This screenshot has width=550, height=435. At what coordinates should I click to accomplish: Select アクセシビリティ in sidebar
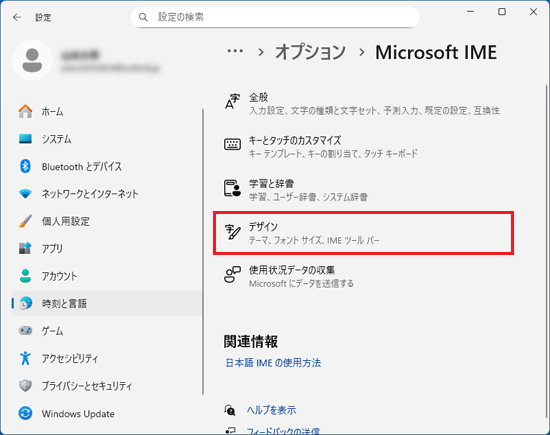[x=107, y=358]
